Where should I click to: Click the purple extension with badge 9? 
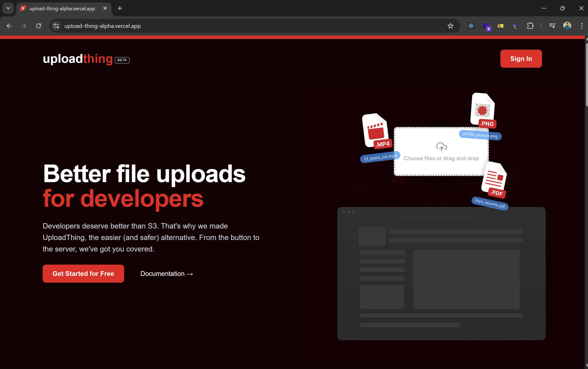[x=486, y=26]
